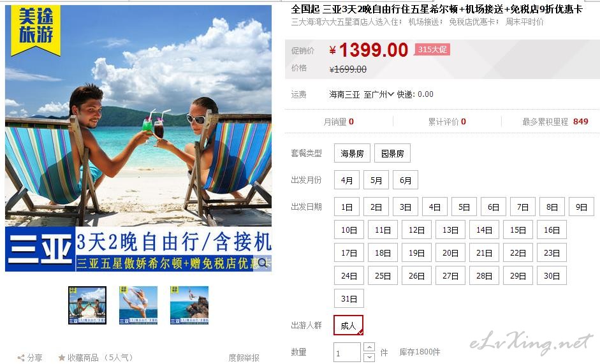Open the 累计评价 reviews tab

(447, 122)
